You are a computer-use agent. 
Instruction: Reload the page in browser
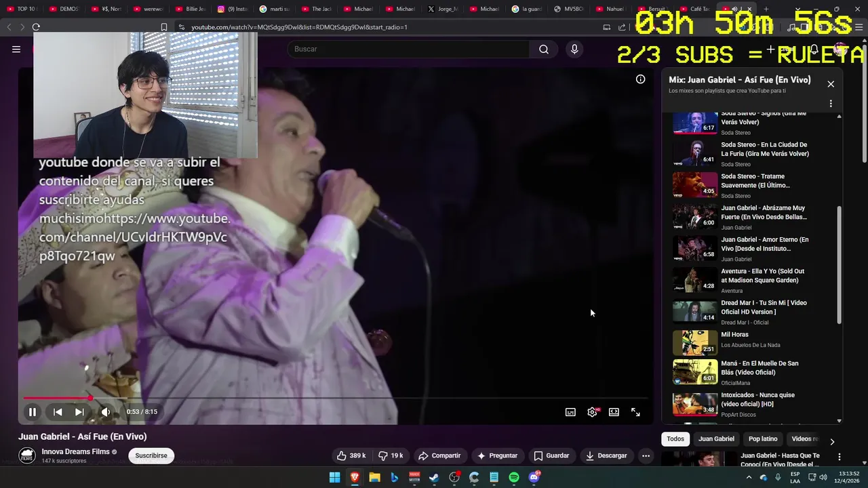(x=36, y=27)
